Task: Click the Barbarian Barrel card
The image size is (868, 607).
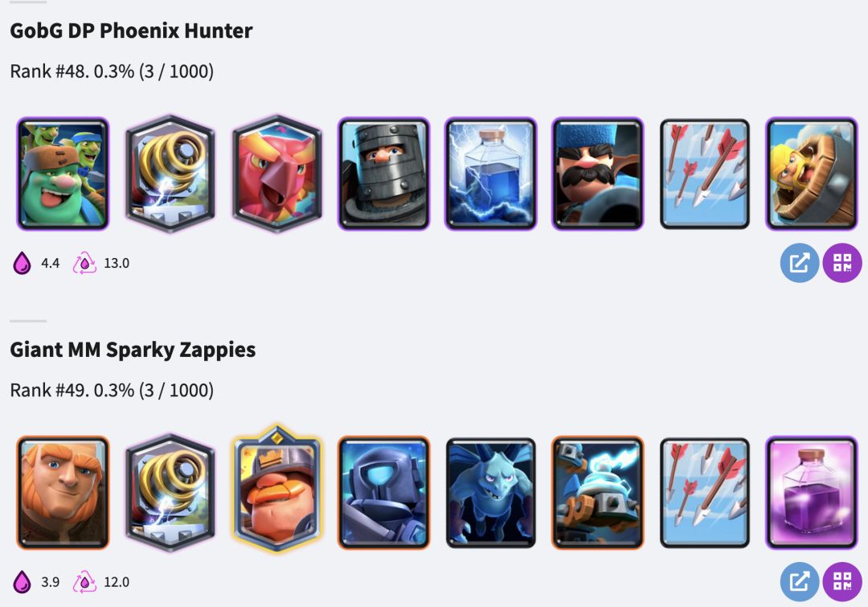Action: [x=812, y=174]
